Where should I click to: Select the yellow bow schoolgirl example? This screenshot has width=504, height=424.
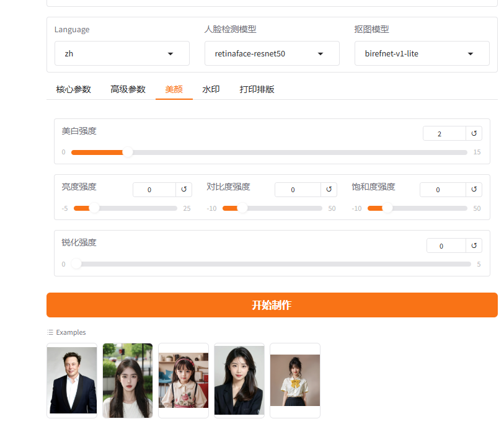click(x=295, y=381)
